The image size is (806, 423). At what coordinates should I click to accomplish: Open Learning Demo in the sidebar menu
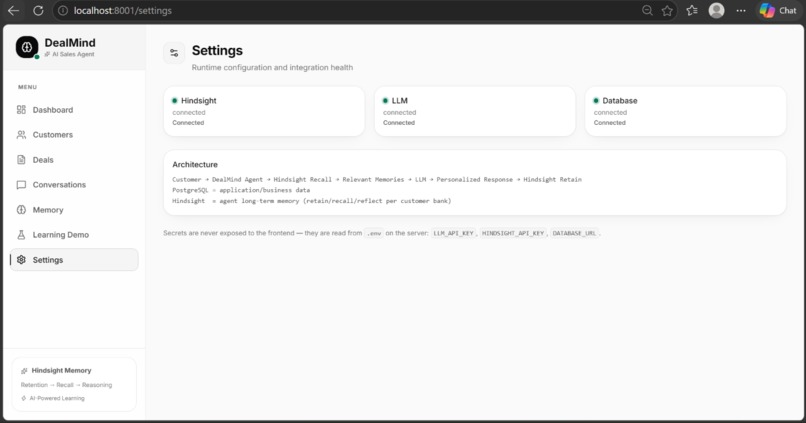tap(74, 235)
